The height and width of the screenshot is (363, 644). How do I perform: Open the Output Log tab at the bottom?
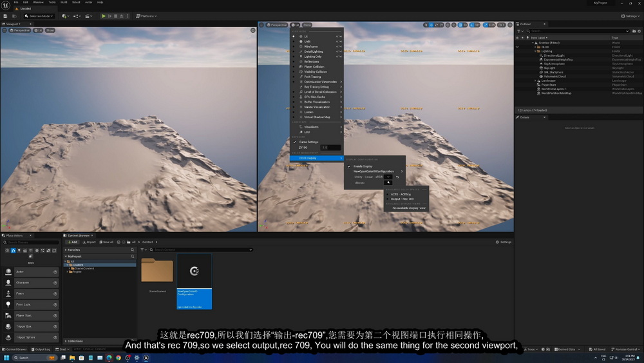pos(41,349)
